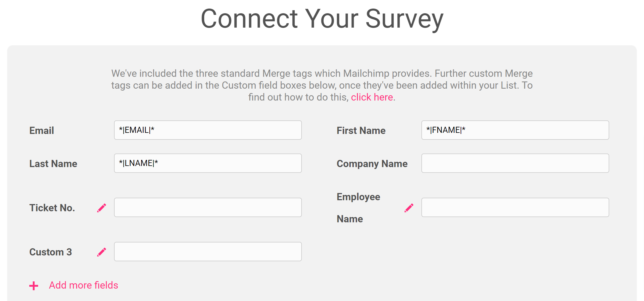Click the First Name label
The width and height of the screenshot is (644, 301).
[361, 131]
